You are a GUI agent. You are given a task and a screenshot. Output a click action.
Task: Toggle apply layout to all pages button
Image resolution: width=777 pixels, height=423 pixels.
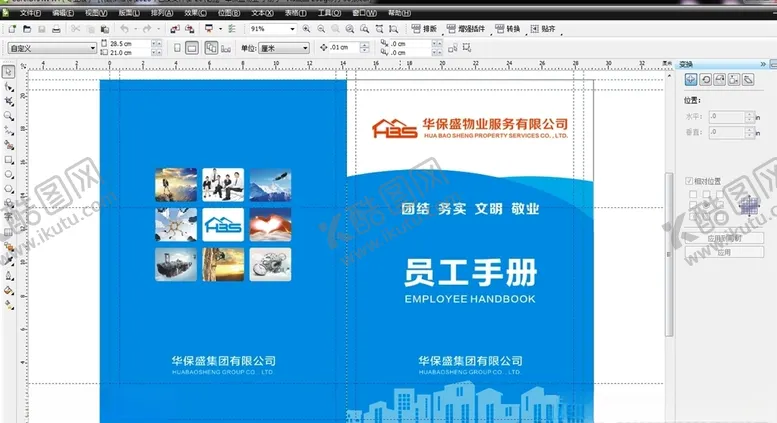pos(212,48)
